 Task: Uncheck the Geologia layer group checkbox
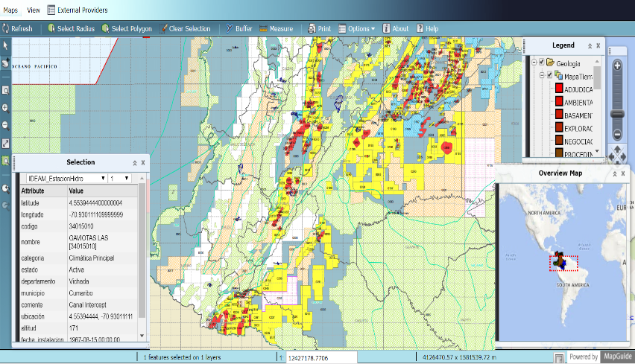click(541, 63)
